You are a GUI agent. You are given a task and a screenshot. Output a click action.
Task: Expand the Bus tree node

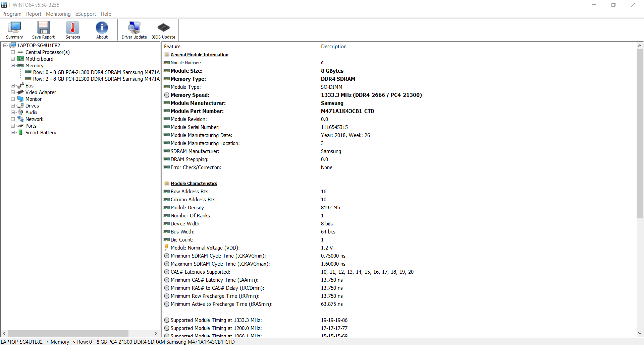pos(13,85)
